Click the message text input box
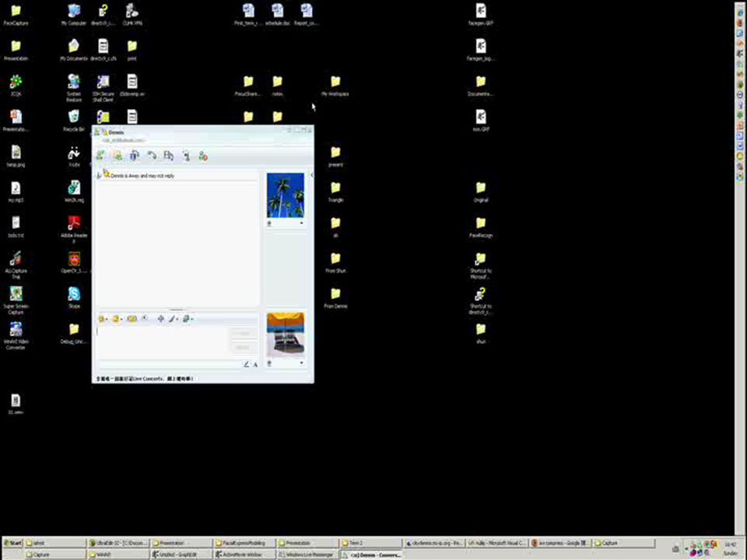 coord(163,343)
